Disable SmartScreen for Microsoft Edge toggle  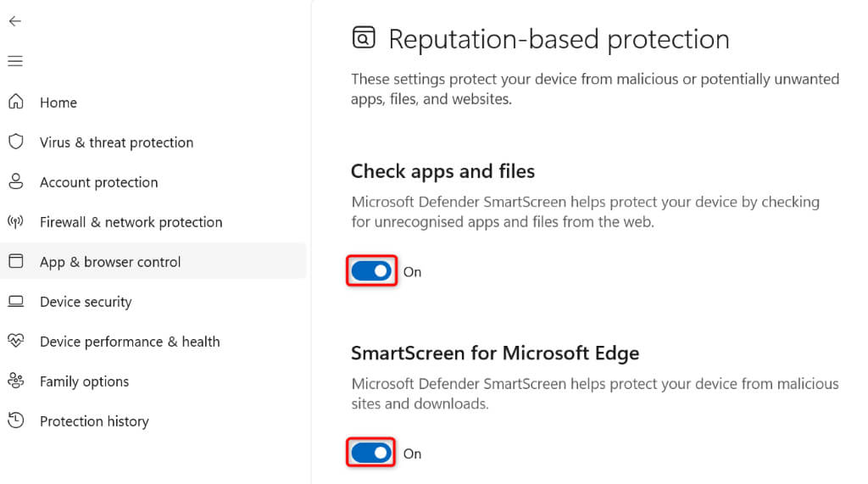click(371, 453)
